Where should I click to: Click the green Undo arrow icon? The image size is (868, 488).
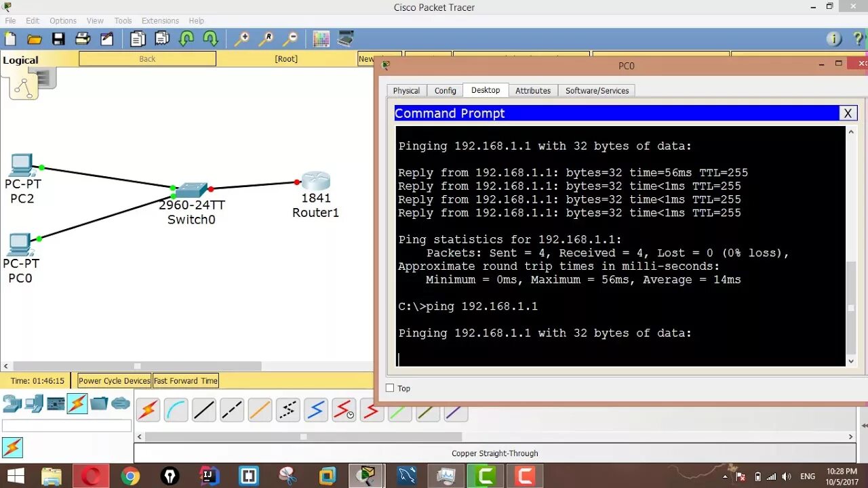(186, 39)
